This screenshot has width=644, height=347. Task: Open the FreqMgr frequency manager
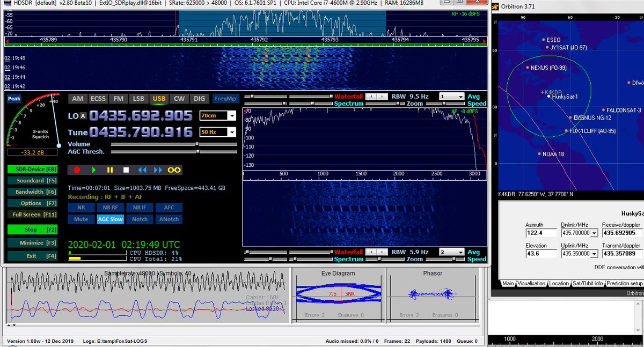click(x=225, y=98)
